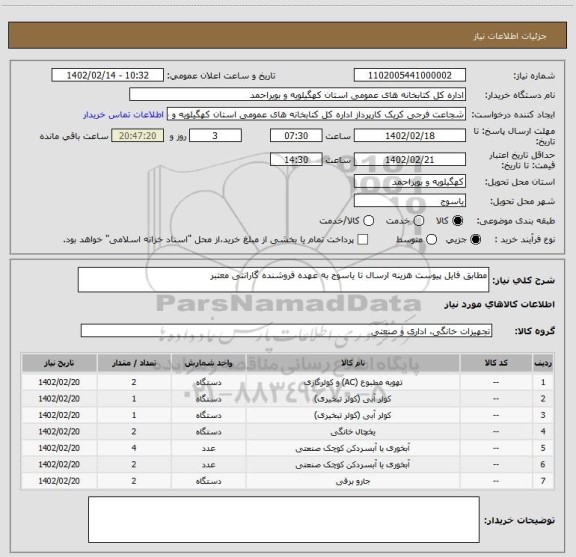Click the تاریخ نیاز column header

[59, 363]
